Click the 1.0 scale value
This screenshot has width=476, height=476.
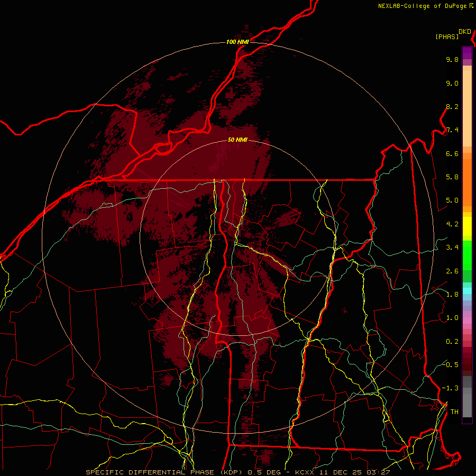tap(452, 318)
